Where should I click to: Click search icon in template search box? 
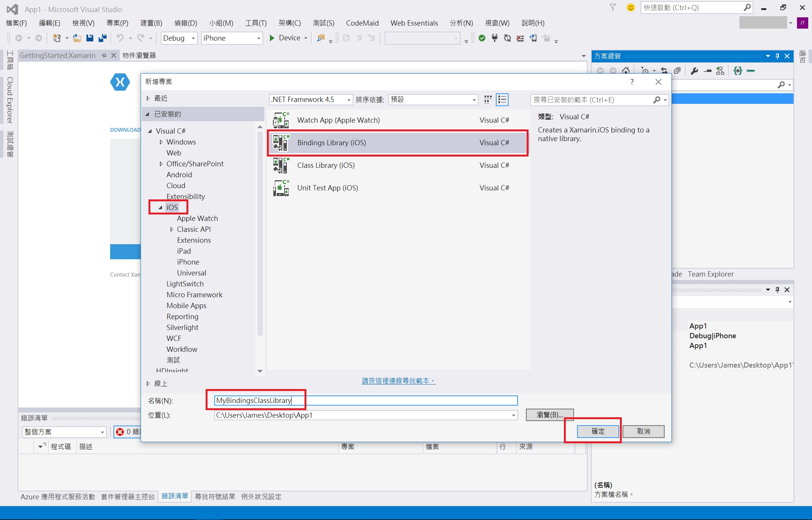[657, 100]
